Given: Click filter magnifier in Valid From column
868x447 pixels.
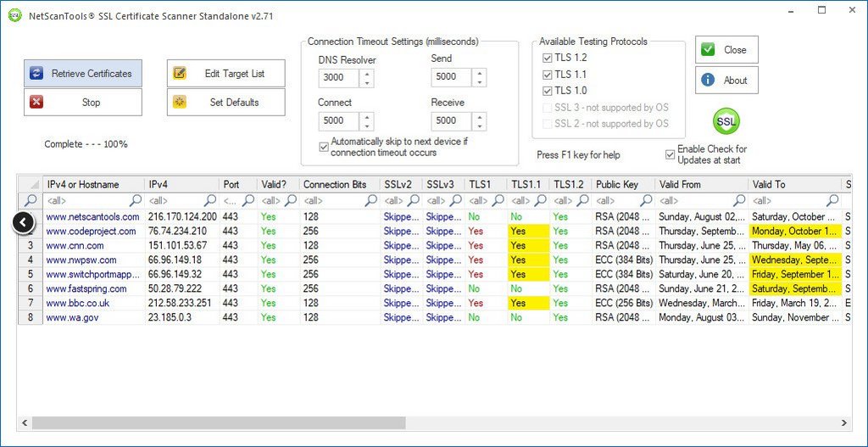Looking at the screenshot, I should pos(739,200).
